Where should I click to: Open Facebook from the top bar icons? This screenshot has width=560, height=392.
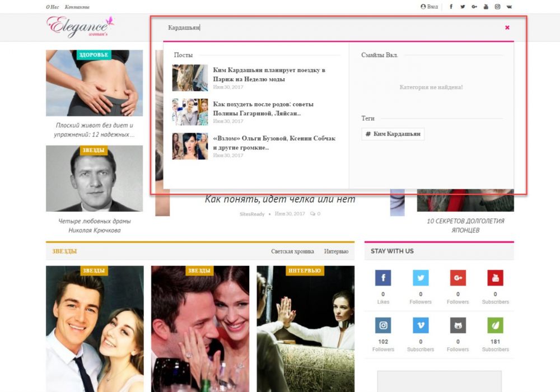451,7
